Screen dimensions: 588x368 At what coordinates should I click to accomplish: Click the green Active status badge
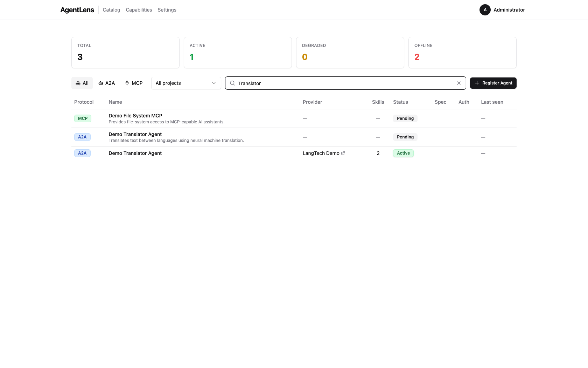tap(403, 153)
